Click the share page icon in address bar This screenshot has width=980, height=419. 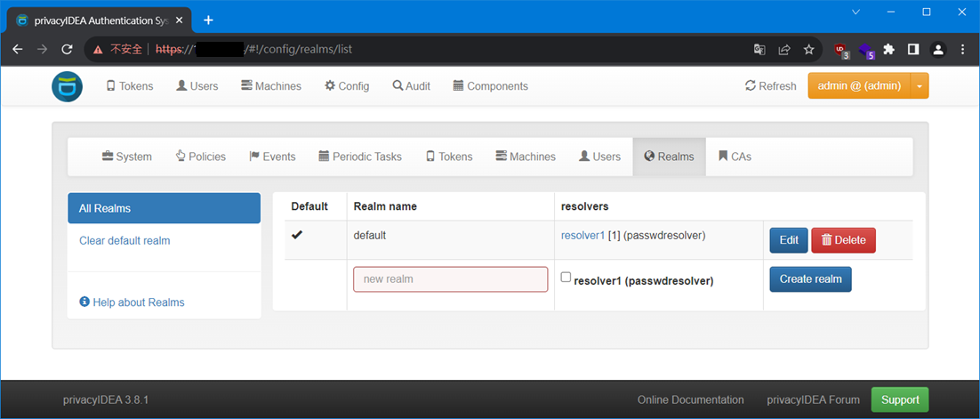[x=783, y=50]
